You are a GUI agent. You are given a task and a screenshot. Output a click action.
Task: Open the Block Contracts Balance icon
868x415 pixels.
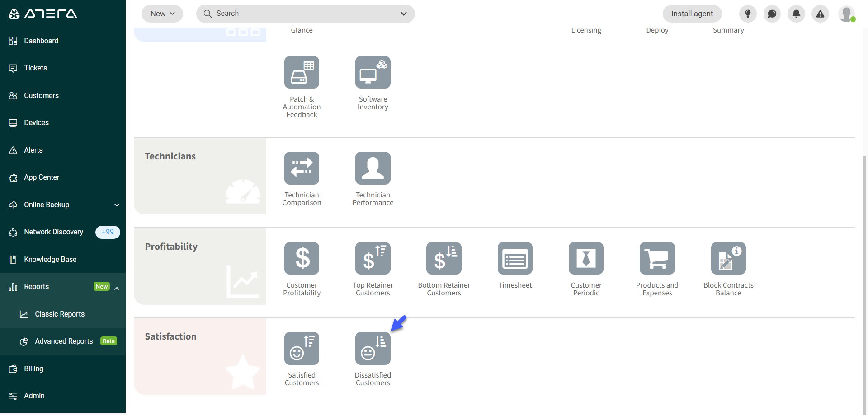click(728, 258)
